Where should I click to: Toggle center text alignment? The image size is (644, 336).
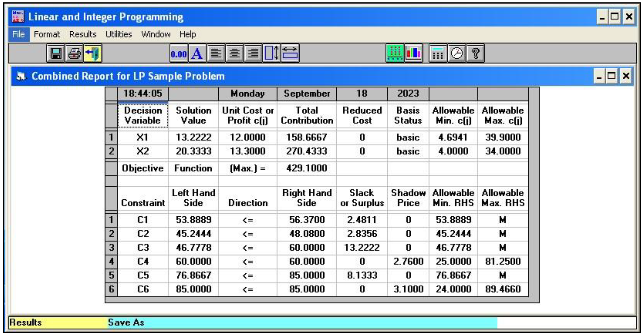pos(235,54)
